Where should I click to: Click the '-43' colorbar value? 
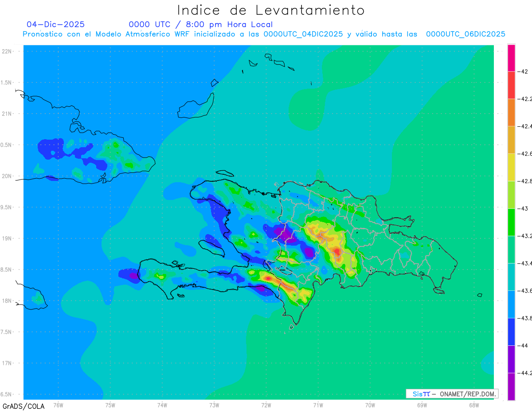point(523,208)
